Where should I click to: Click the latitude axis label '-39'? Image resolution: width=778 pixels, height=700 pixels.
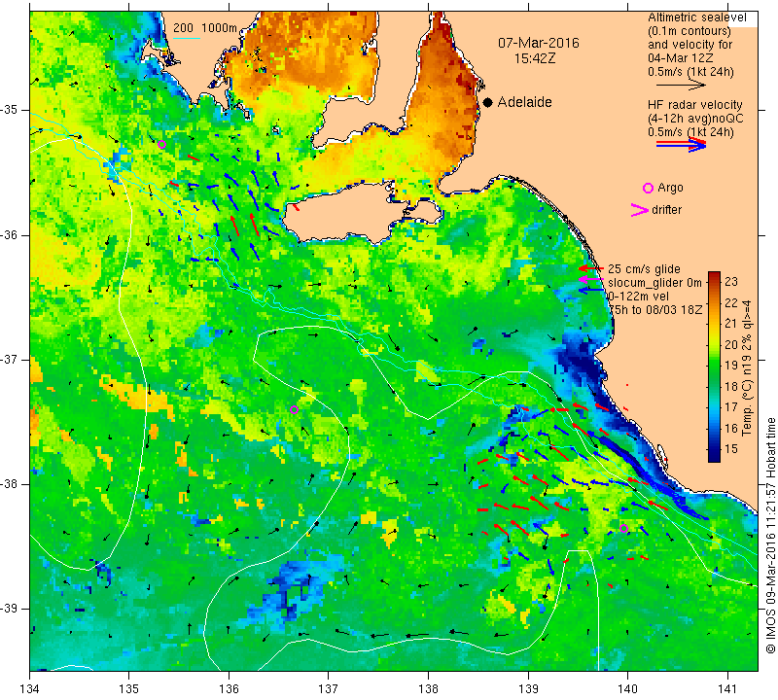[x=10, y=609]
